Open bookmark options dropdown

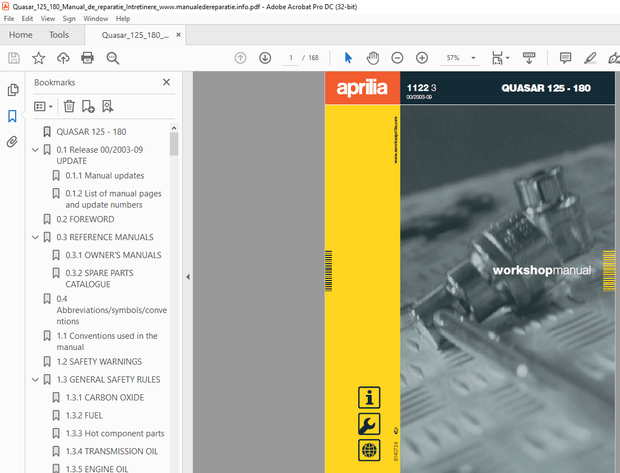click(x=43, y=106)
